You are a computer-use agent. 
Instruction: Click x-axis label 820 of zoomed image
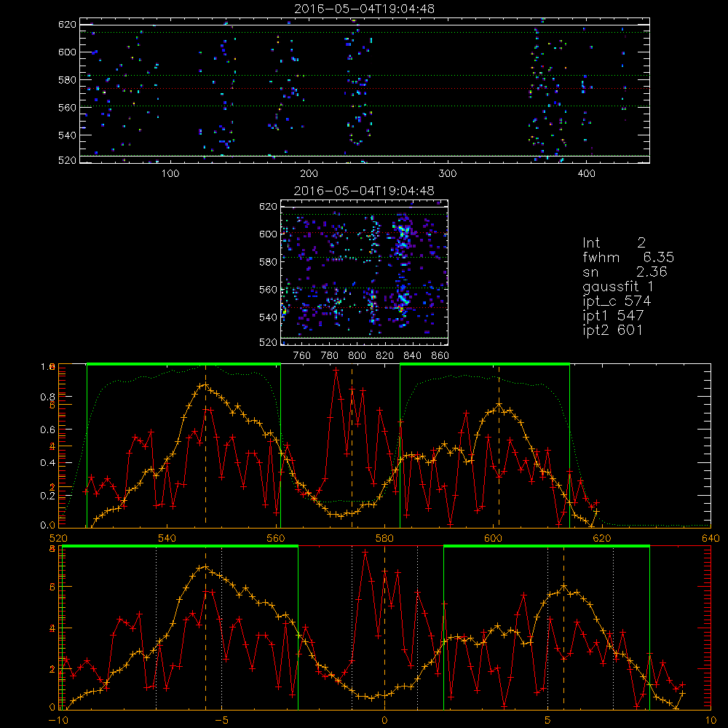coord(385,356)
